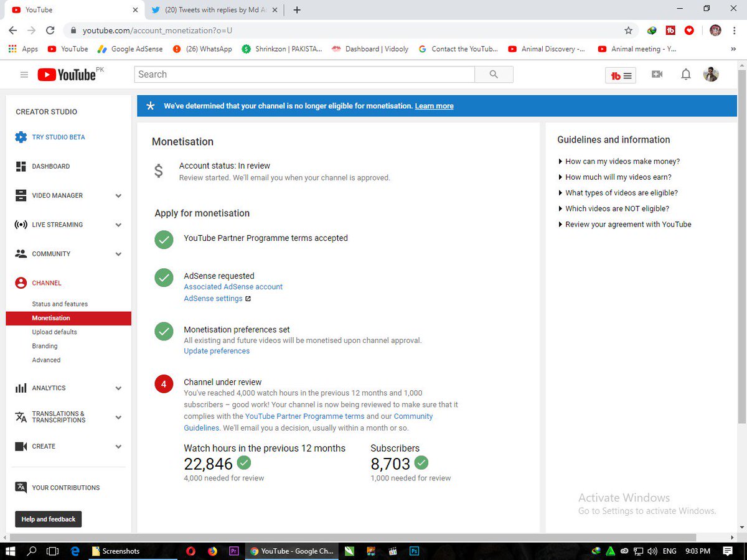Open the notifications bell

click(685, 75)
